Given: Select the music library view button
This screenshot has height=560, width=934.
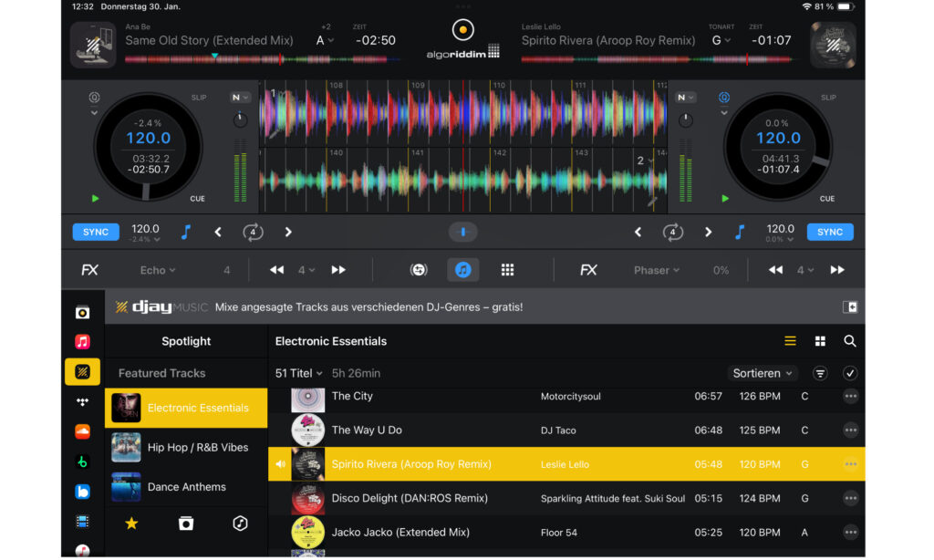Looking at the screenshot, I should (462, 271).
